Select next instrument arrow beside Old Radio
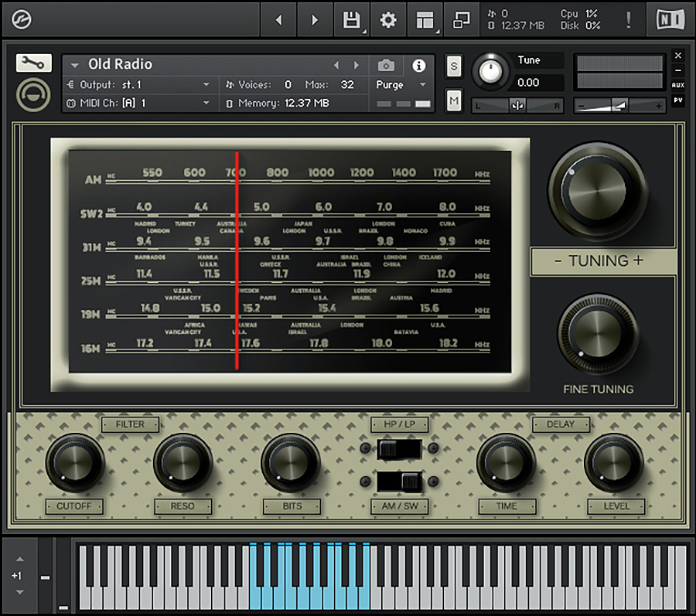The image size is (696, 616). point(356,65)
